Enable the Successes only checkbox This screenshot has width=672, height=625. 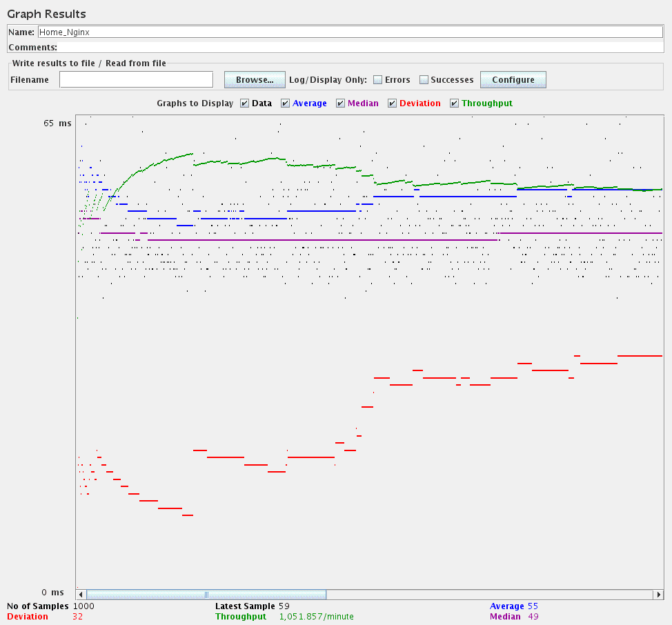click(424, 80)
